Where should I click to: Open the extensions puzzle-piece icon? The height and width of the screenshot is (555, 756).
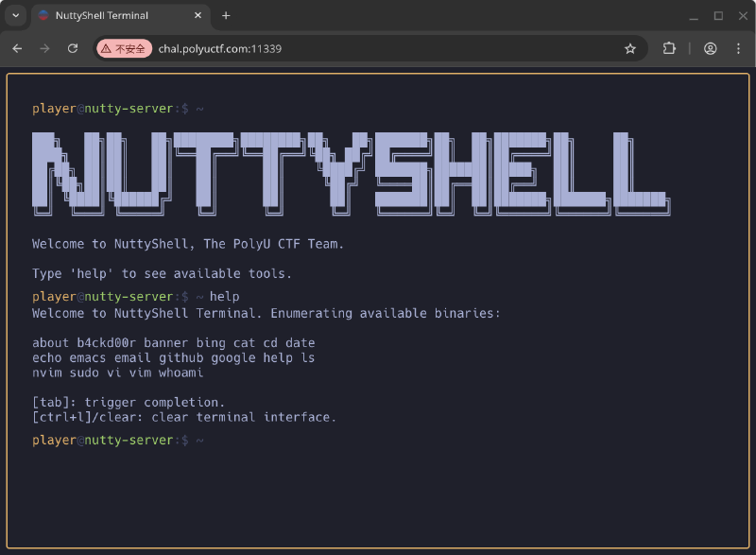(x=668, y=48)
